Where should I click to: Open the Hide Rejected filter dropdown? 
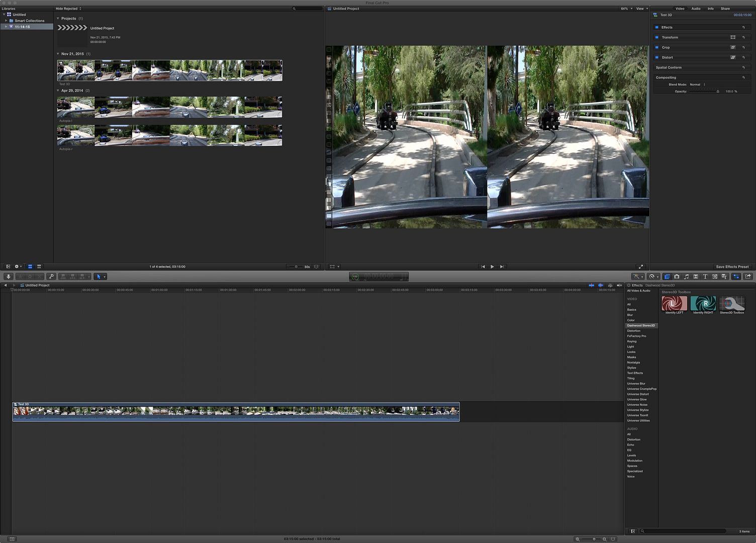68,9
